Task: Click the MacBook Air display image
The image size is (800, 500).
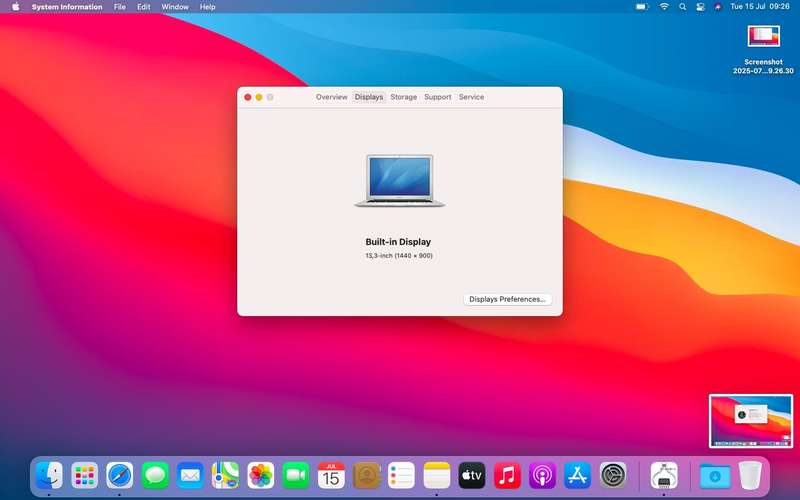Action: [x=399, y=181]
